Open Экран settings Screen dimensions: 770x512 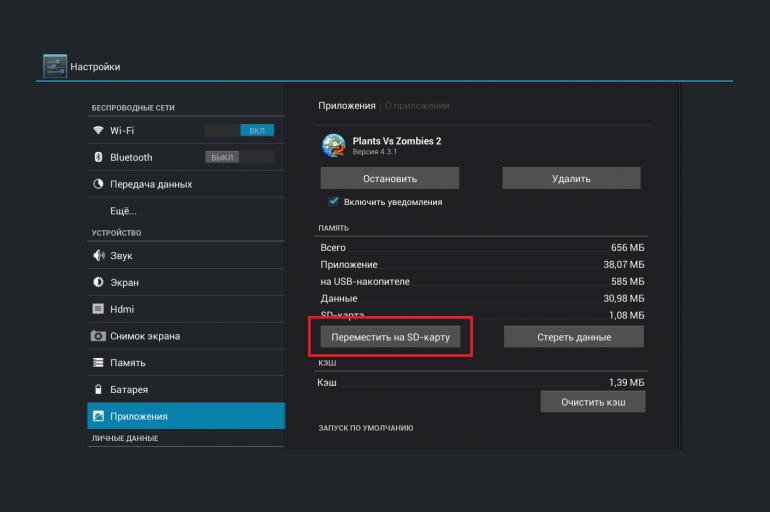pyautogui.click(x=186, y=282)
